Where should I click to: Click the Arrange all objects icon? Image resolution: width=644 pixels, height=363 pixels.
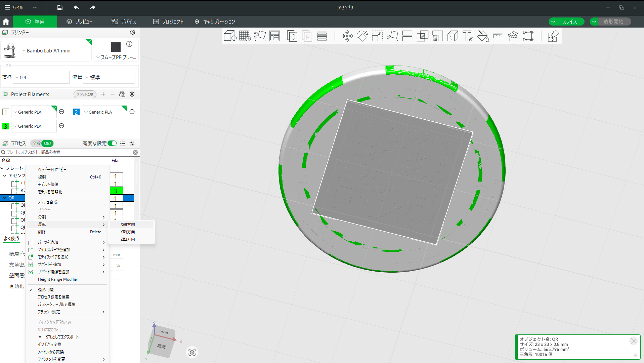pos(274,36)
